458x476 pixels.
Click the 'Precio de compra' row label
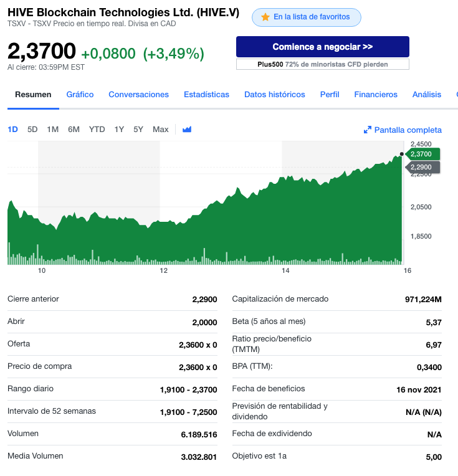click(39, 366)
